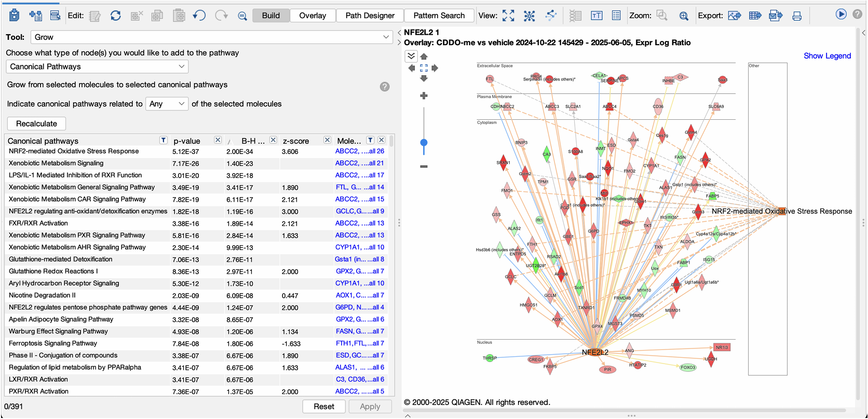Screen dimensions: 868x419
Task: Click the grey help icon next to Grow description
Action: pos(385,87)
